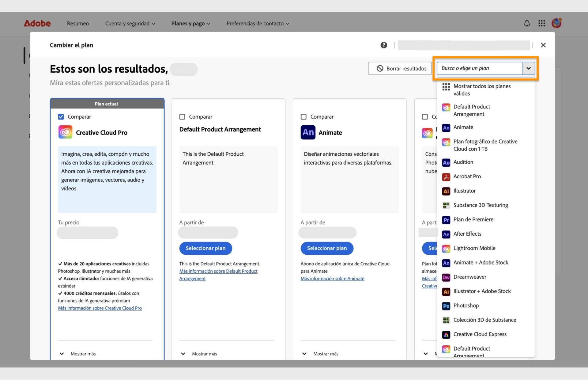Uncheck Comparar on Creative Cloud Pro
Image resolution: width=588 pixels, height=380 pixels.
[x=61, y=116]
